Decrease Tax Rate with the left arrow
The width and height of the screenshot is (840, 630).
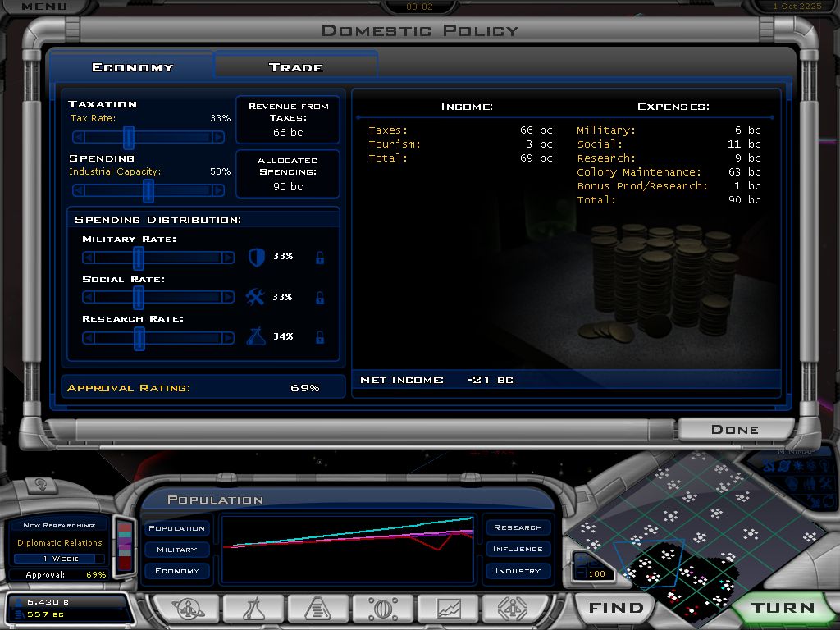tap(79, 138)
